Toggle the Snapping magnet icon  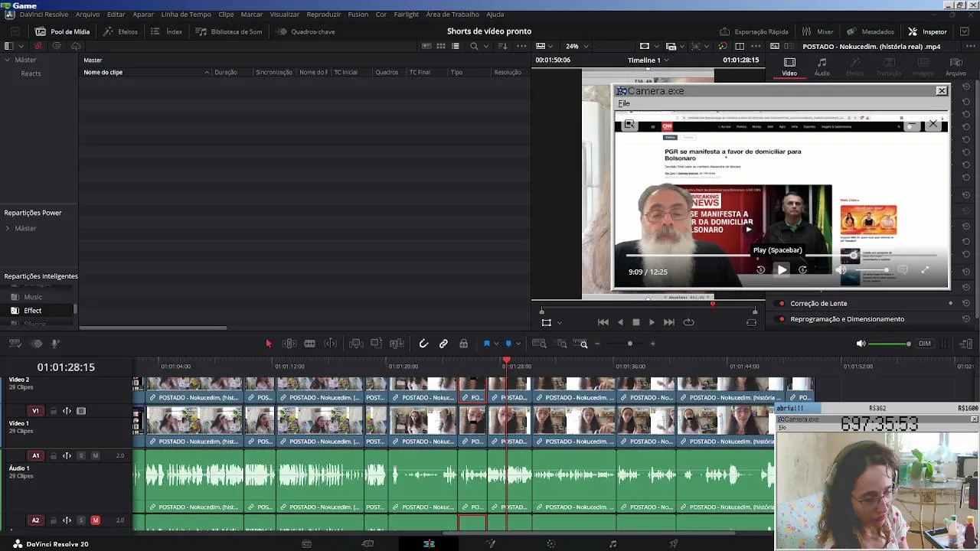click(423, 344)
